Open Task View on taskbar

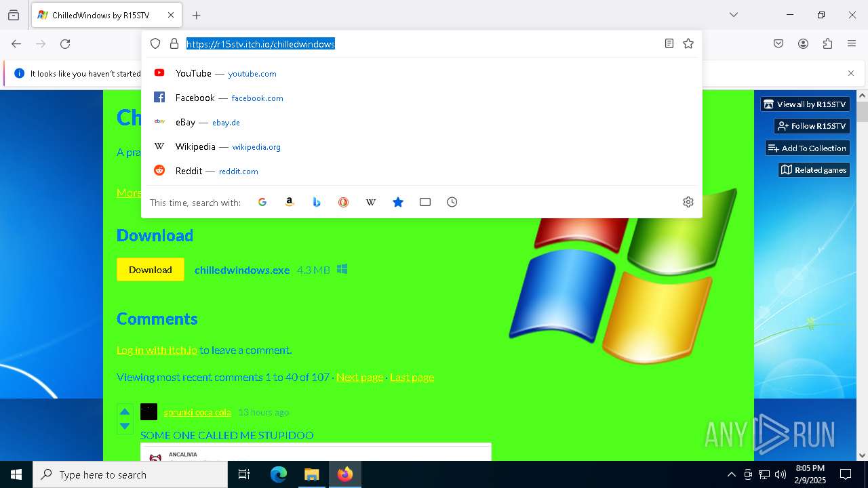[x=244, y=474]
